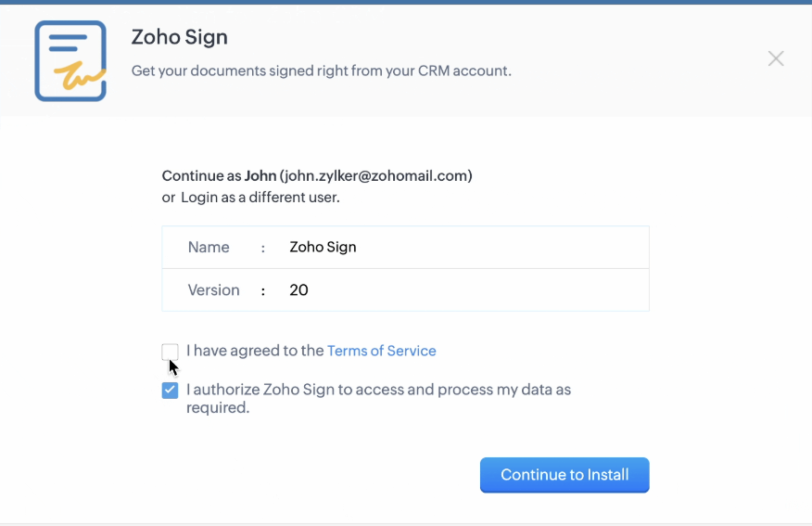
Task: Click the bold user name John
Action: pos(260,175)
